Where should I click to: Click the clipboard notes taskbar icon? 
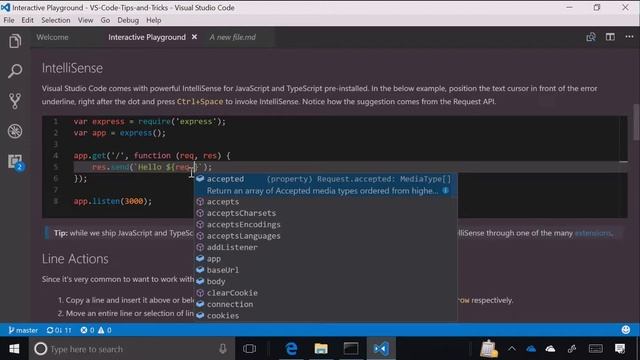coord(489,349)
